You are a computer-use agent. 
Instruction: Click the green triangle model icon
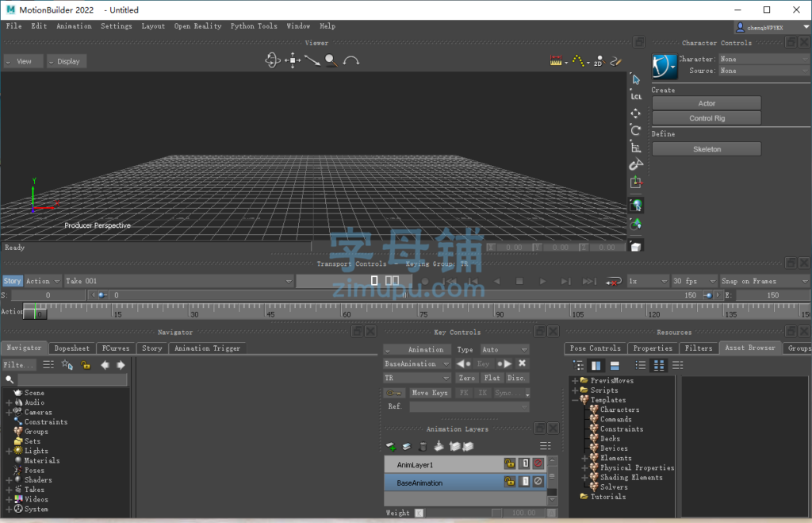point(636,225)
